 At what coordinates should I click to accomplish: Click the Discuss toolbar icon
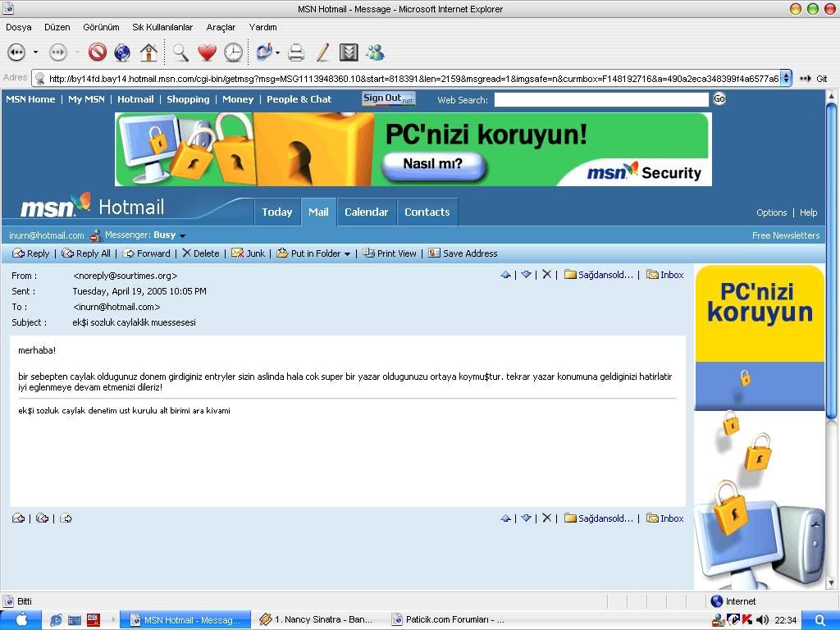point(349,52)
